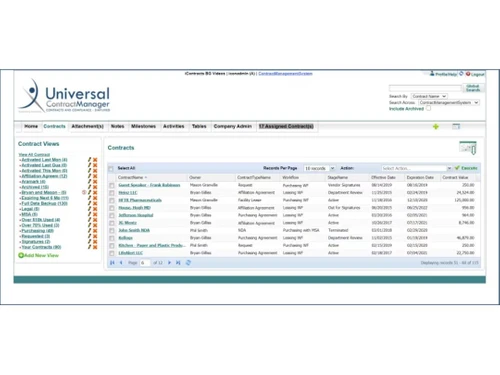
Task: Open the Attachment(s) tab
Action: [87, 126]
